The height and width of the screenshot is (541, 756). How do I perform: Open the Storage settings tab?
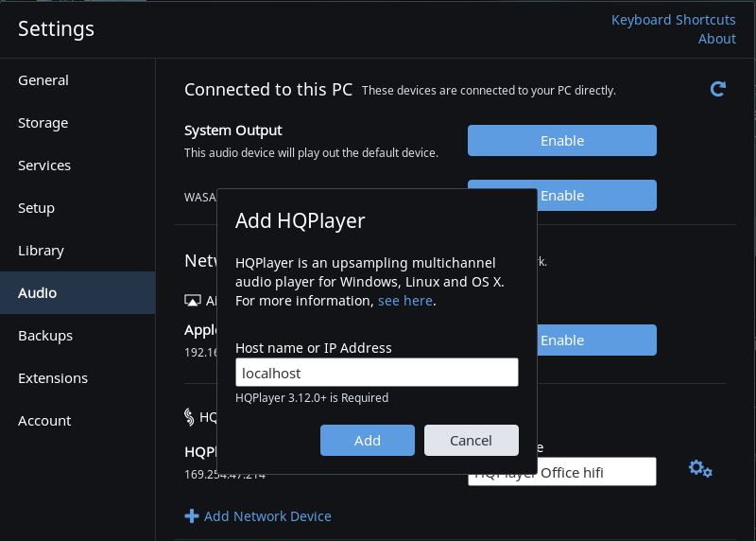click(x=77, y=123)
